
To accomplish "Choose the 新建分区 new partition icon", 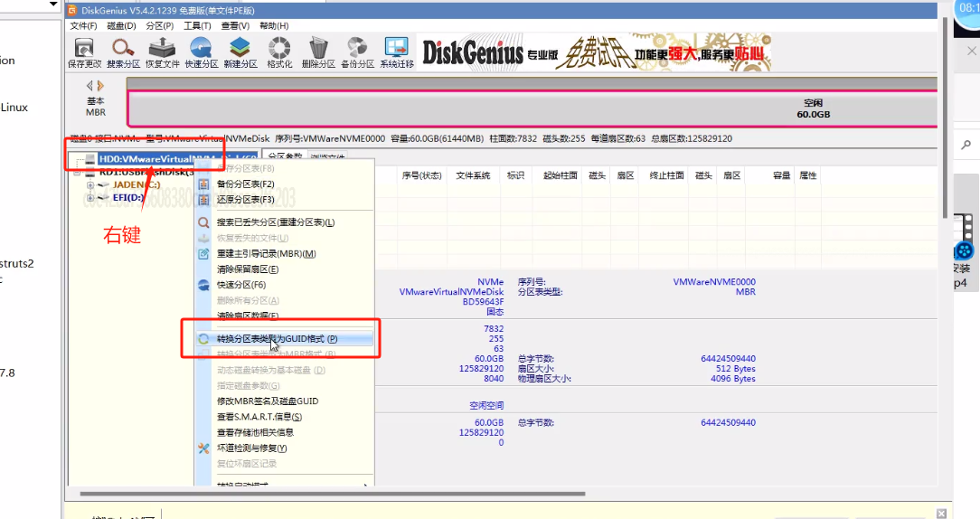I will tap(240, 52).
